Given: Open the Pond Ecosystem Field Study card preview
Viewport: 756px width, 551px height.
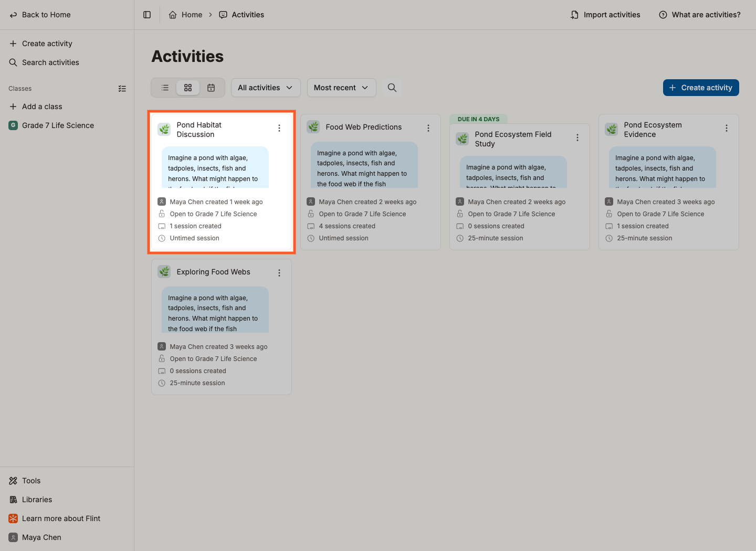Looking at the screenshot, I should [513, 172].
